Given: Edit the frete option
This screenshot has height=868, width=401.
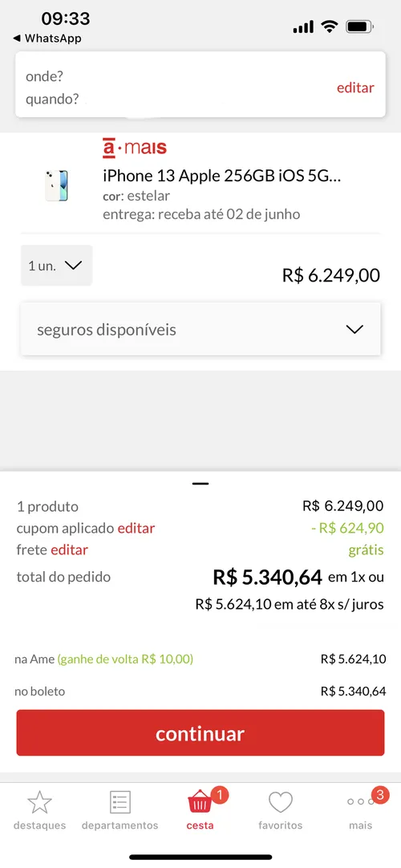Looking at the screenshot, I should point(69,550).
